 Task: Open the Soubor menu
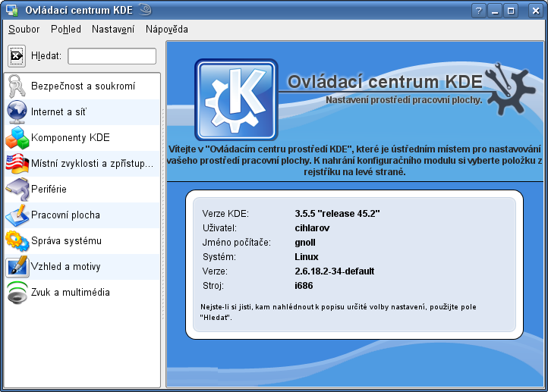(24, 29)
